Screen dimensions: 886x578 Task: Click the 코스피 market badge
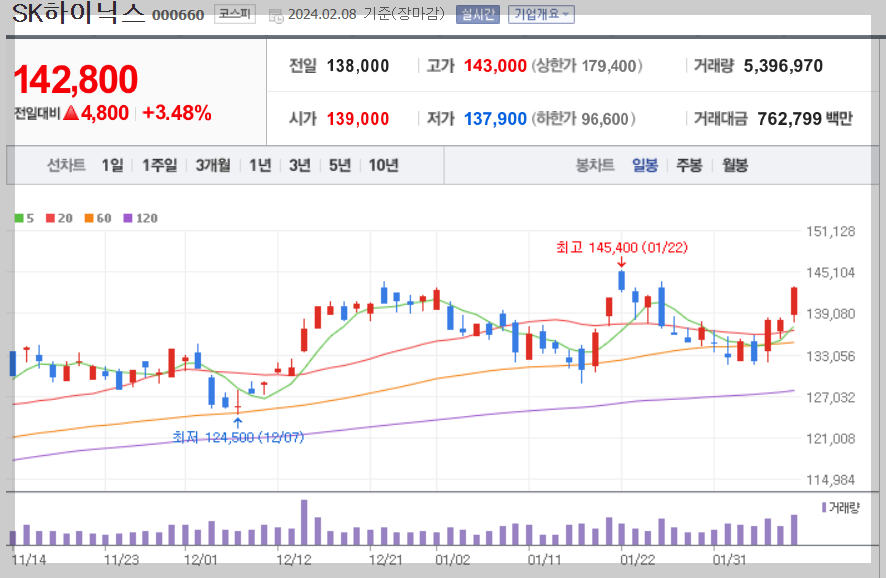234,14
